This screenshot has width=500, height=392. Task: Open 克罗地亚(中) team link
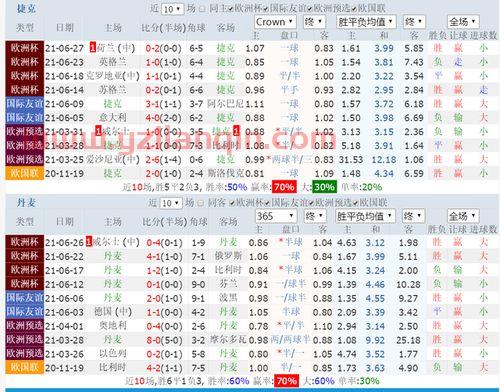point(113,76)
